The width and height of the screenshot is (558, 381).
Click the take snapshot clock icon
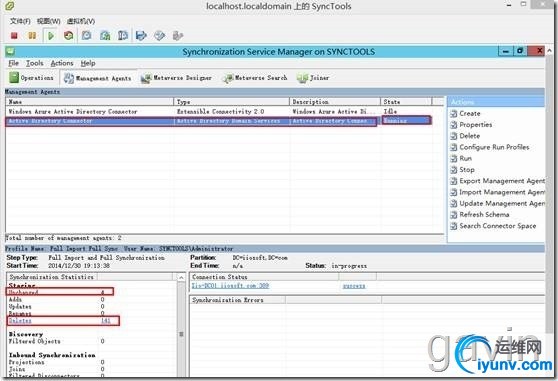point(86,36)
